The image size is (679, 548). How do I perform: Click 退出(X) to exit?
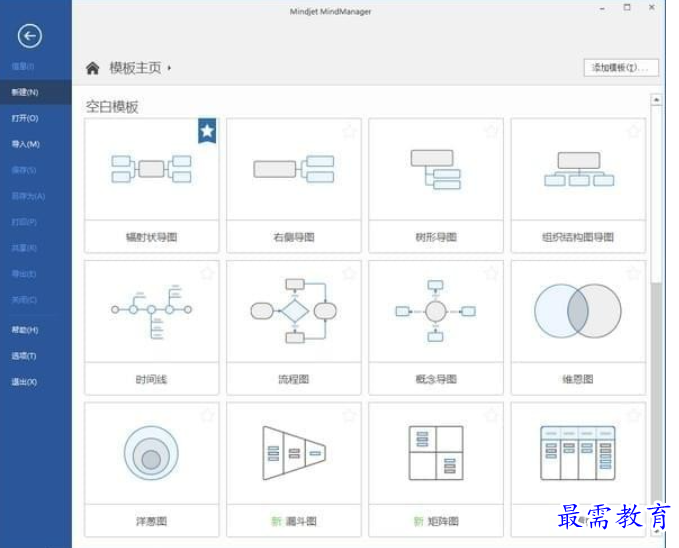(x=24, y=382)
